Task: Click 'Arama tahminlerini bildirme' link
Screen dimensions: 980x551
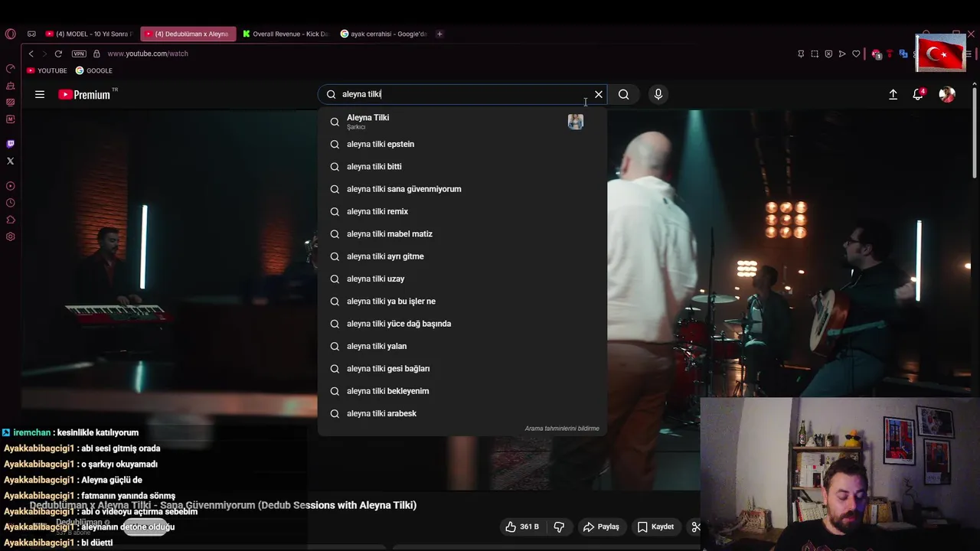Action: pos(562,429)
